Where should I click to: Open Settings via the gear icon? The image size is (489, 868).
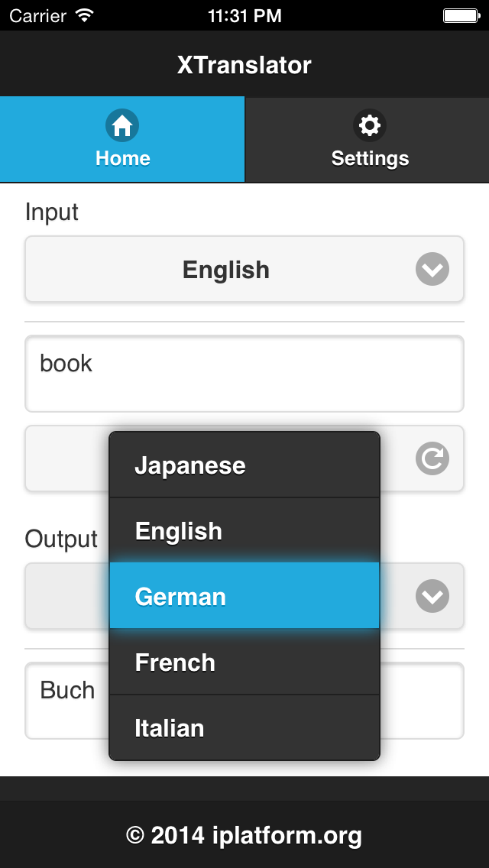(x=369, y=125)
